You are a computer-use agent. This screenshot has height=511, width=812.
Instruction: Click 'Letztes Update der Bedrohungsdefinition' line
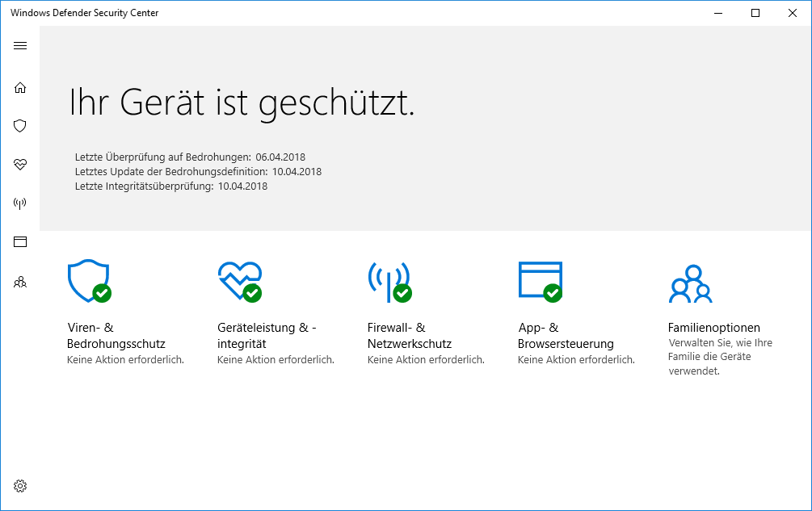click(x=198, y=171)
